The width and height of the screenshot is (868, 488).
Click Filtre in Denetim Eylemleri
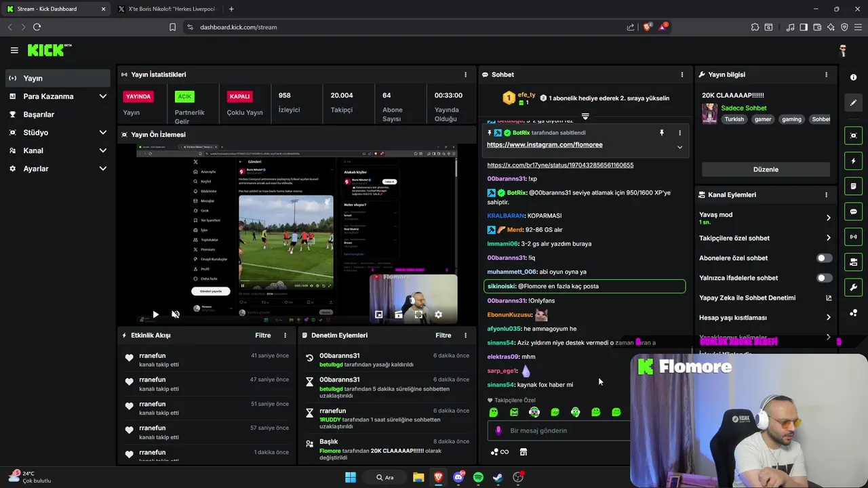443,335
